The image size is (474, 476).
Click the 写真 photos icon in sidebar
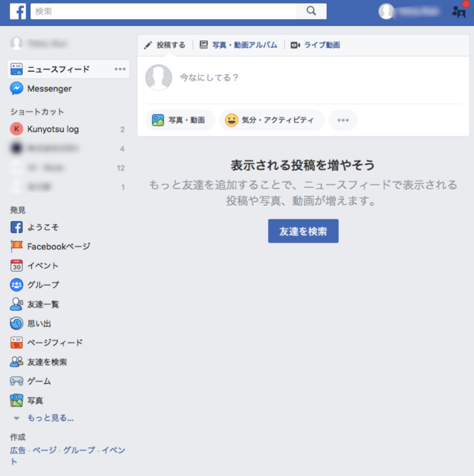coord(16,400)
